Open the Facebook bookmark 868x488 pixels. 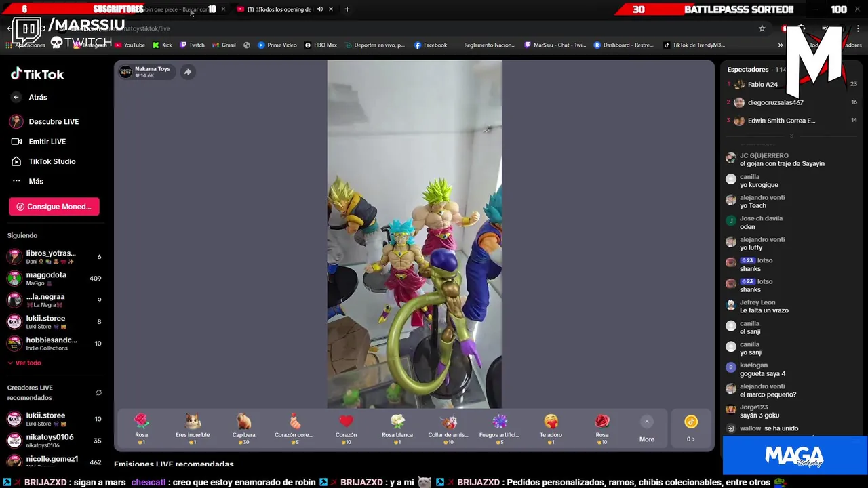tap(430, 45)
